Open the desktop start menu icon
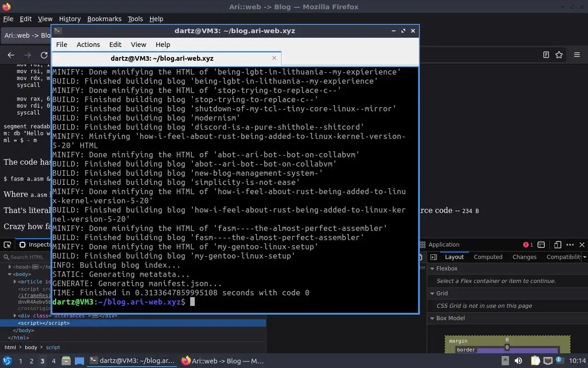Screen dimensions: 588x368 click(7, 361)
